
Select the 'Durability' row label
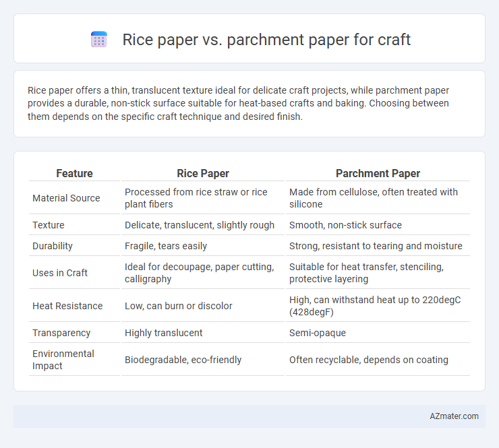pyautogui.click(x=53, y=246)
